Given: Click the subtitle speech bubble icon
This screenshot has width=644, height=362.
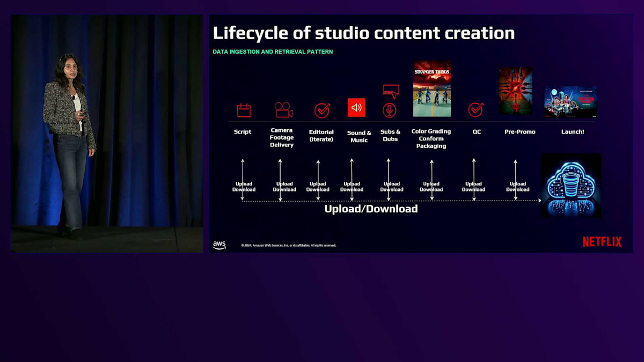Looking at the screenshot, I should [391, 91].
